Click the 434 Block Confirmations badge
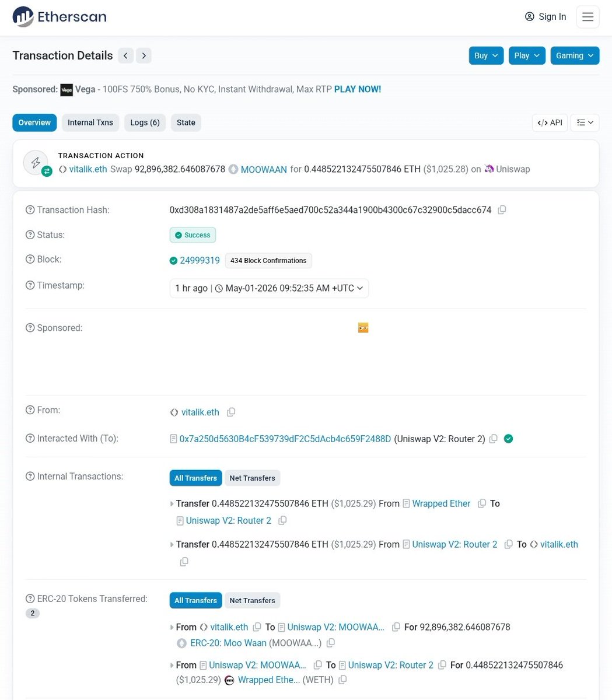The image size is (612, 700). click(268, 261)
